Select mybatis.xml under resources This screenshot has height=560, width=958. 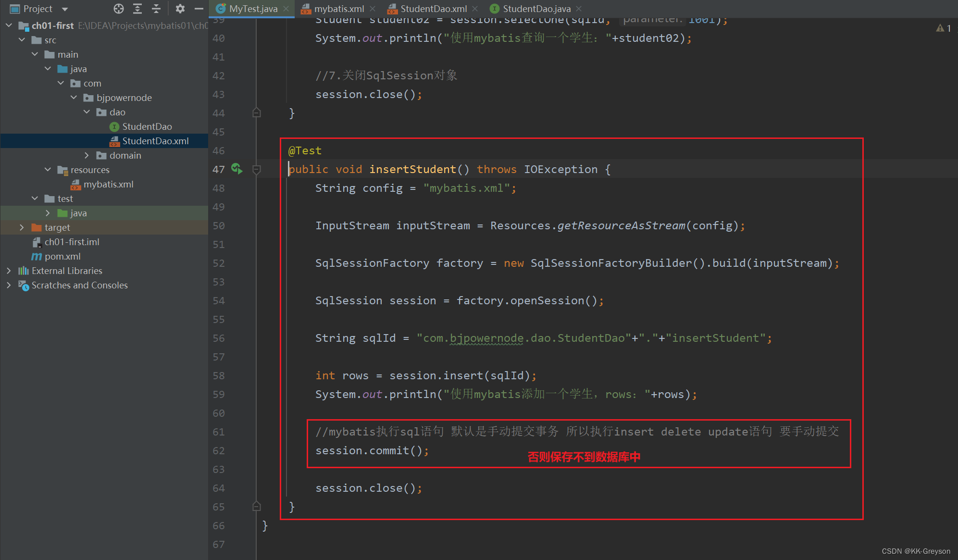[x=108, y=184]
